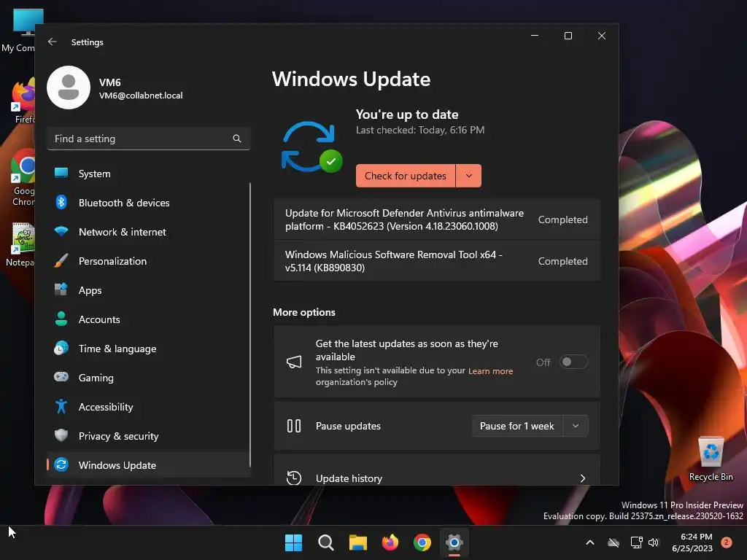
Task: Click notification badge in taskbar
Action: point(727,542)
